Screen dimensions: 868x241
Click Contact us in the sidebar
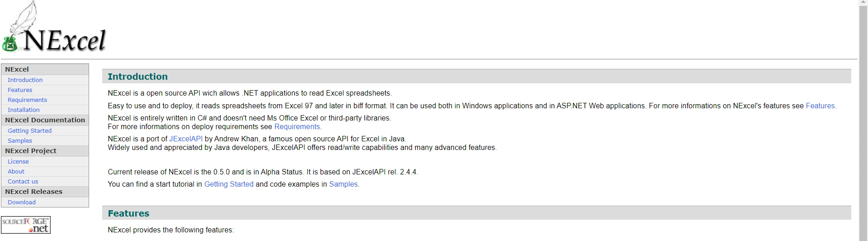[23, 181]
